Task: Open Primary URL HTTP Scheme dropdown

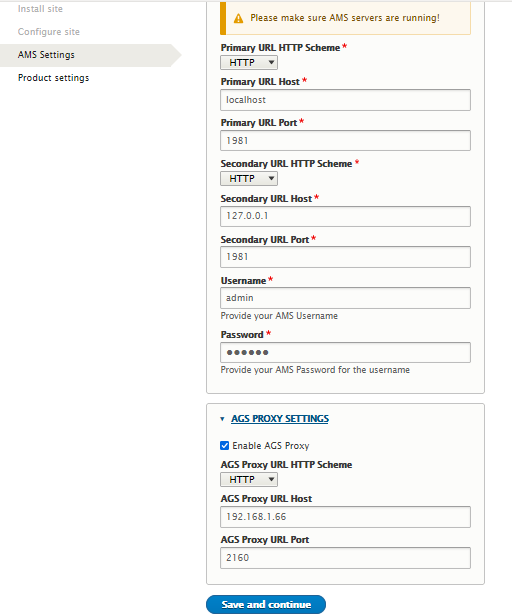Action: 249,63
